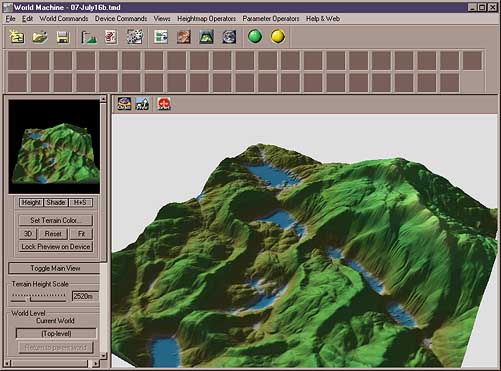Open the Parameter Operators menu

pyautogui.click(x=271, y=19)
